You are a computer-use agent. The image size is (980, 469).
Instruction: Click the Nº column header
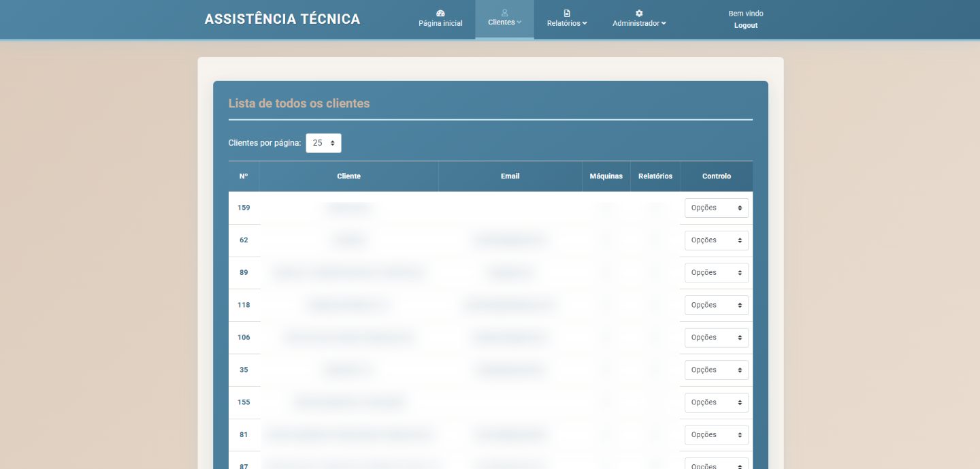click(x=244, y=176)
